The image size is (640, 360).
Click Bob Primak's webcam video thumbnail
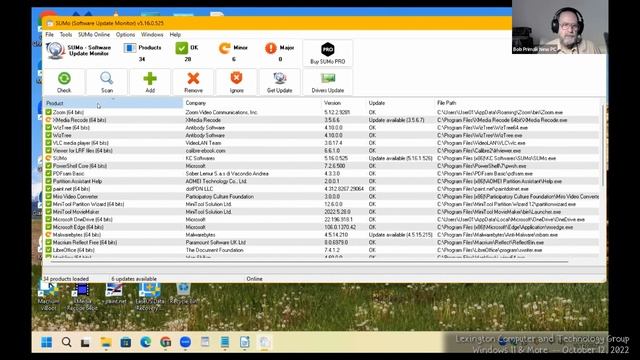(559, 27)
